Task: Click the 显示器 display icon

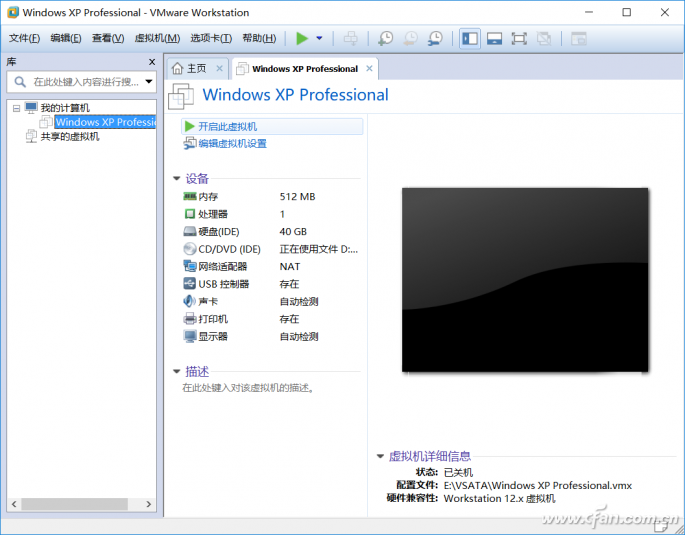Action: 189,336
